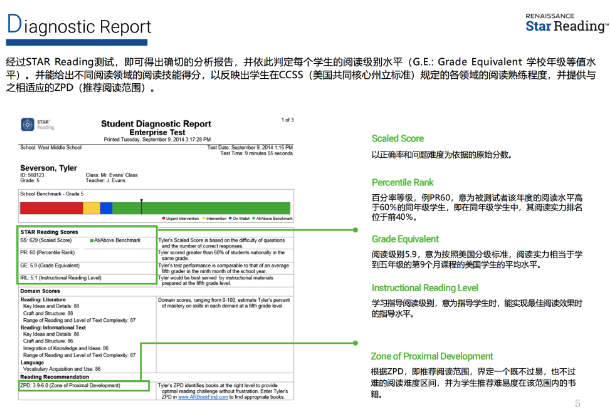
Task: Click IRL: 5.1 (Instructional Reading Level) row
Action: (x=61, y=278)
